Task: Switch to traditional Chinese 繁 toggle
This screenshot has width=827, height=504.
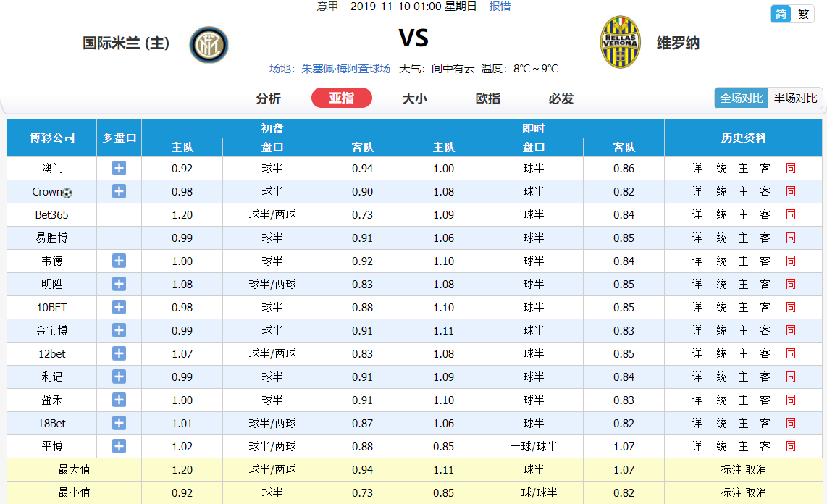Action: 803,14
